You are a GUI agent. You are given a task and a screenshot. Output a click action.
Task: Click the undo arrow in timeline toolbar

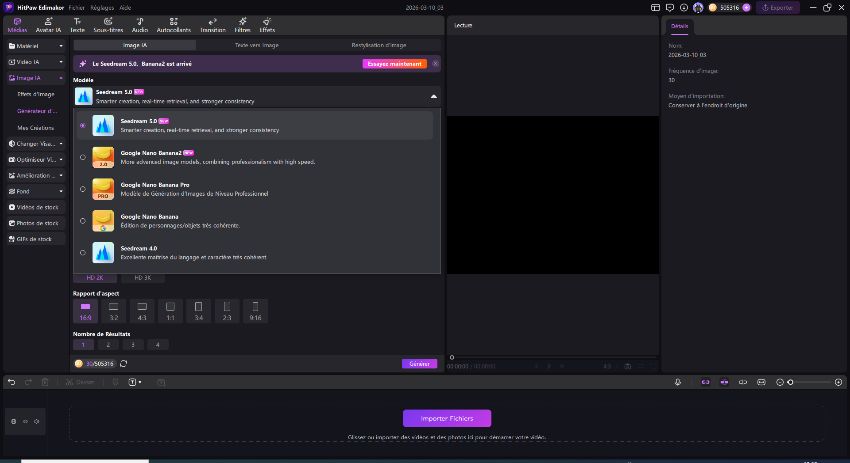11,382
